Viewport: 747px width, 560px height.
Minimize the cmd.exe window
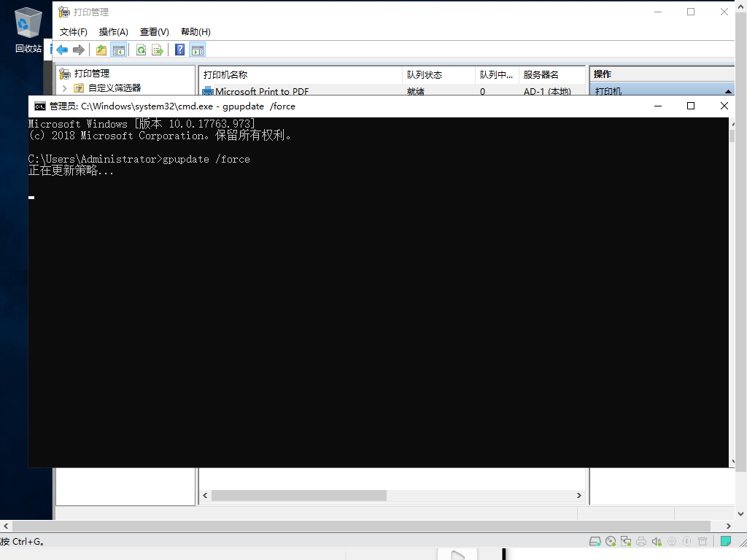[658, 106]
